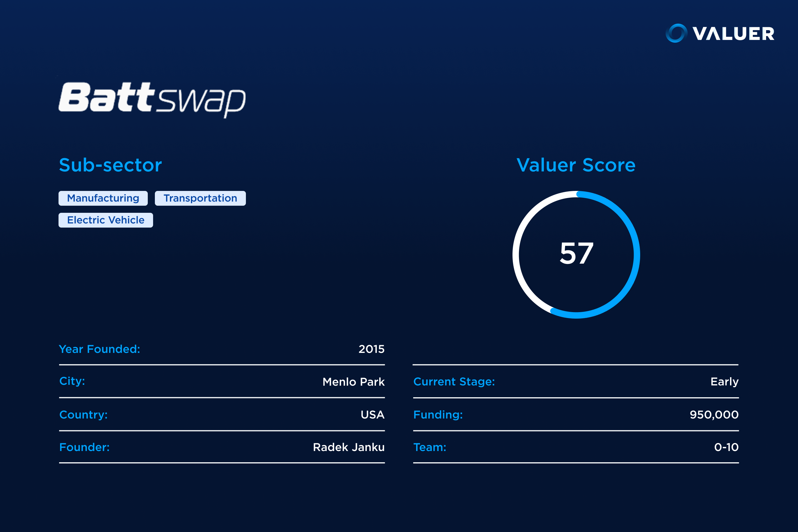Select the Electric Vehicle sub-sector tag
798x532 pixels.
(106, 220)
